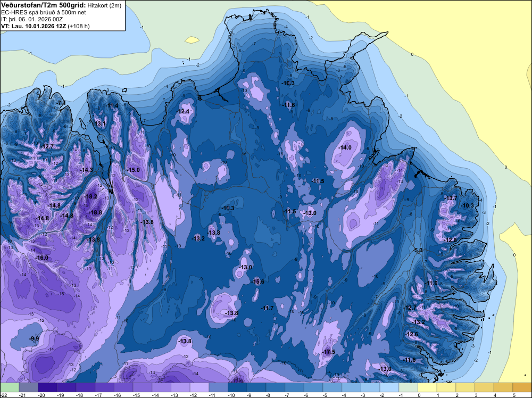
Task: Select the -12.4 temperature label
Action: pyautogui.click(x=182, y=111)
